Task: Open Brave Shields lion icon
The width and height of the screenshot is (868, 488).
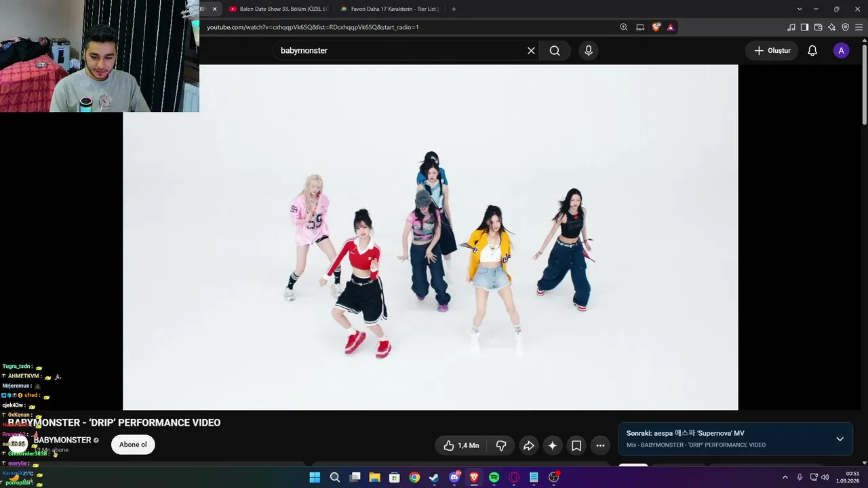Action: [656, 27]
